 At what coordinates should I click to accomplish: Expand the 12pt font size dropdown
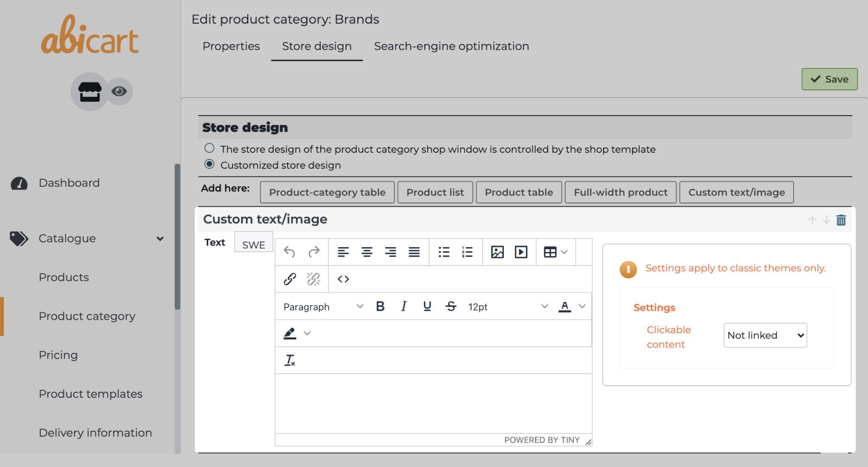tap(508, 306)
